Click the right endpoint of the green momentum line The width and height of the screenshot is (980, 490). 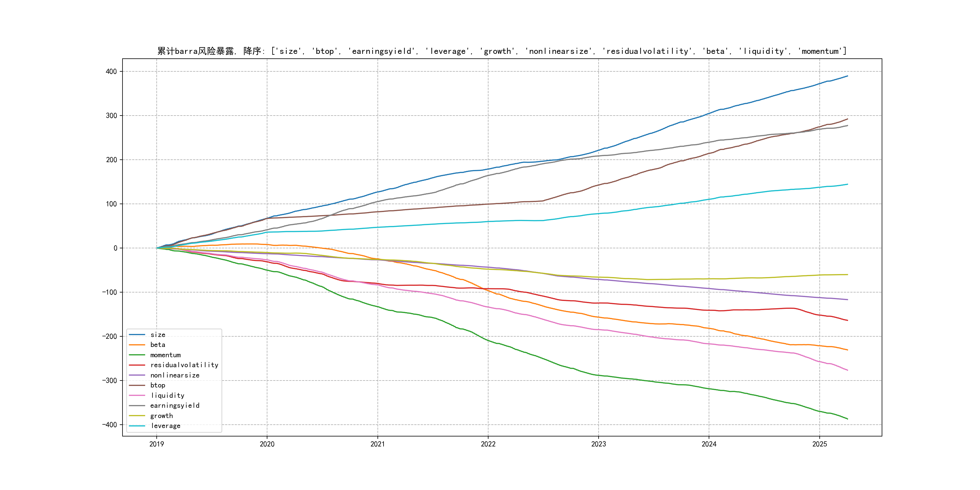(847, 419)
